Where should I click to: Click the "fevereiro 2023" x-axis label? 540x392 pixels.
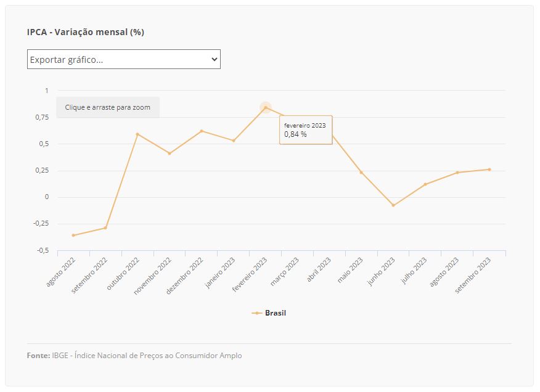click(x=250, y=275)
